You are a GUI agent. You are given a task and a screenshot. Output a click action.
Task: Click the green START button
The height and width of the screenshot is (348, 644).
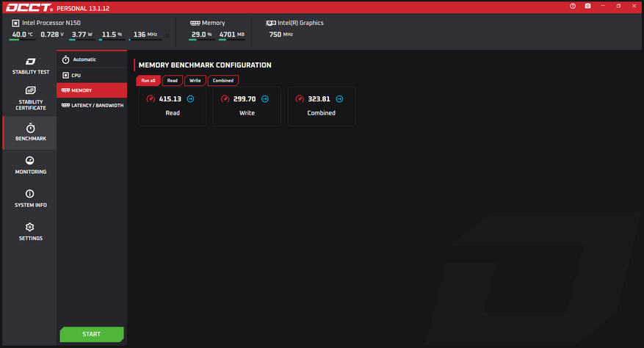click(92, 334)
